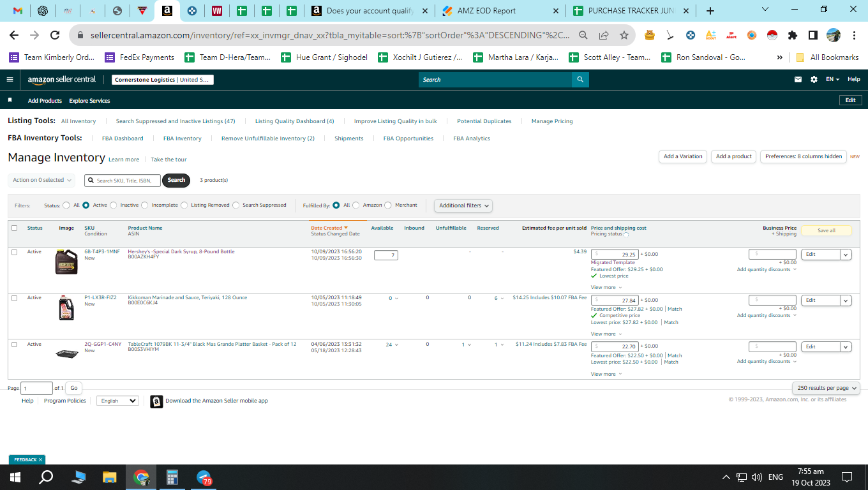Viewport: 868px width, 490px height.
Task: Edit the available quantity field showing 7
Action: coord(386,255)
